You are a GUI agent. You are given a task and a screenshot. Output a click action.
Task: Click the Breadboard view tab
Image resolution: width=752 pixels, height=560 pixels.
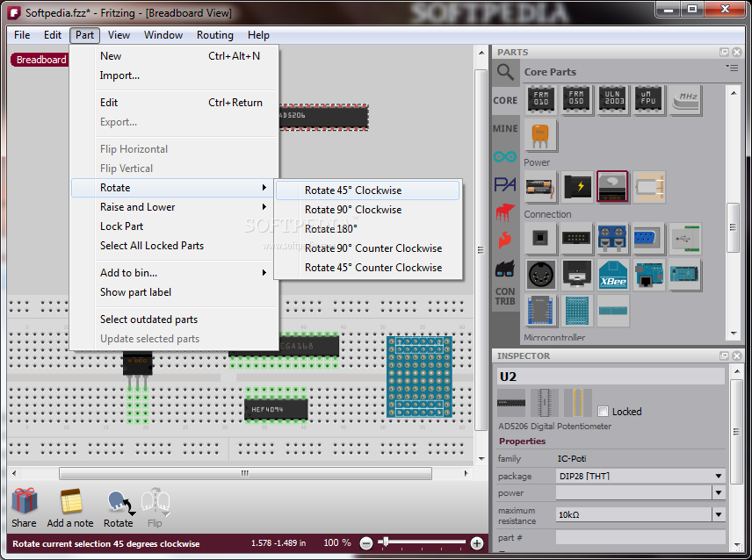click(x=40, y=60)
